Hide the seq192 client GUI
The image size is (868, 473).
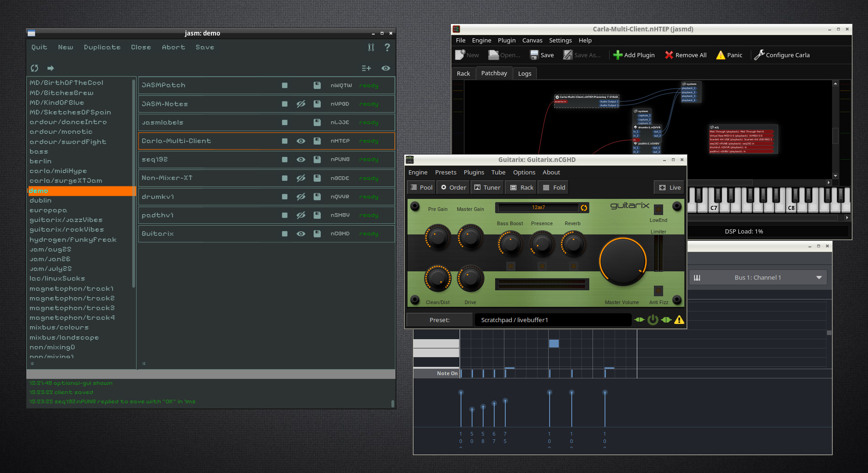[x=301, y=159]
